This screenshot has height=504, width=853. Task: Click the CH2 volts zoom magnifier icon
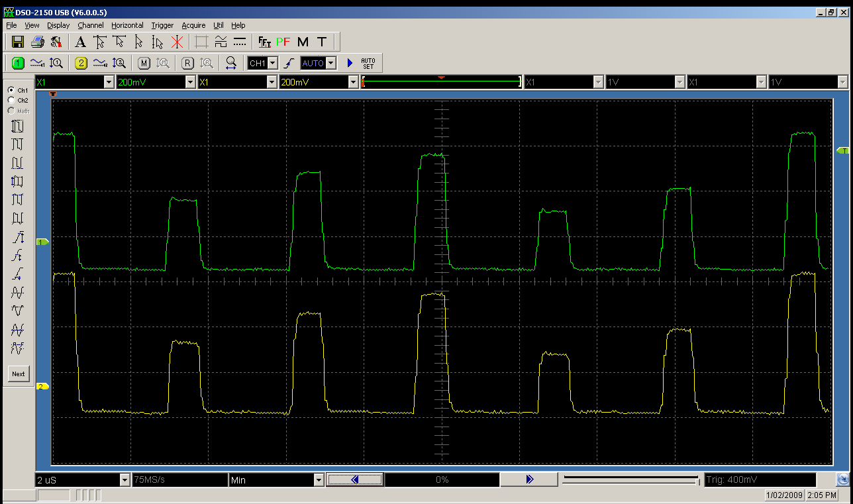tap(119, 63)
